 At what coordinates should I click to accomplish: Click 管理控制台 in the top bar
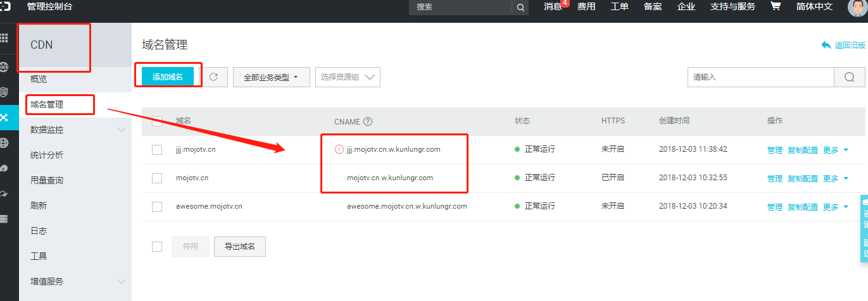pos(50,7)
